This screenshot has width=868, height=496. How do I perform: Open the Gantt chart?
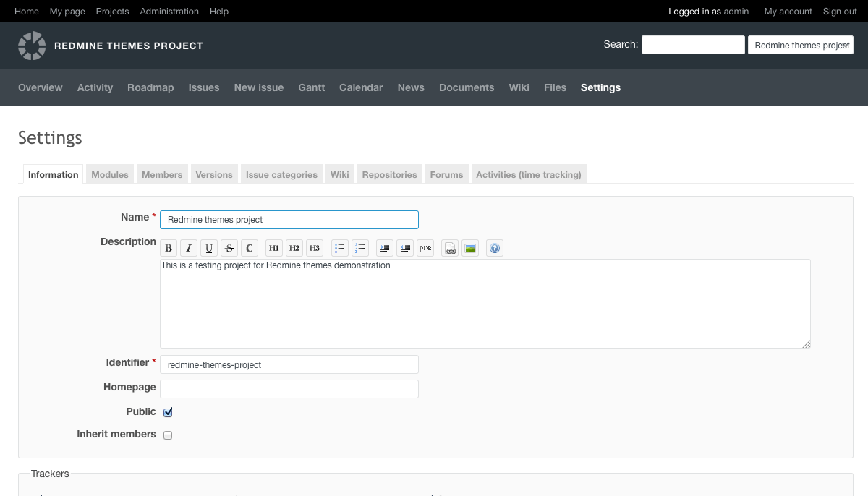pos(312,87)
